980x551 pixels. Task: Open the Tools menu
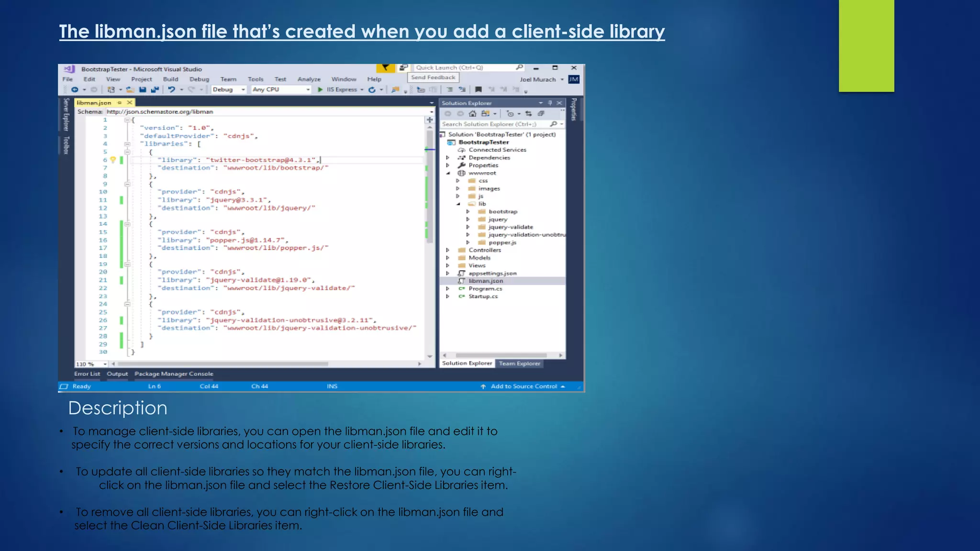click(x=256, y=79)
